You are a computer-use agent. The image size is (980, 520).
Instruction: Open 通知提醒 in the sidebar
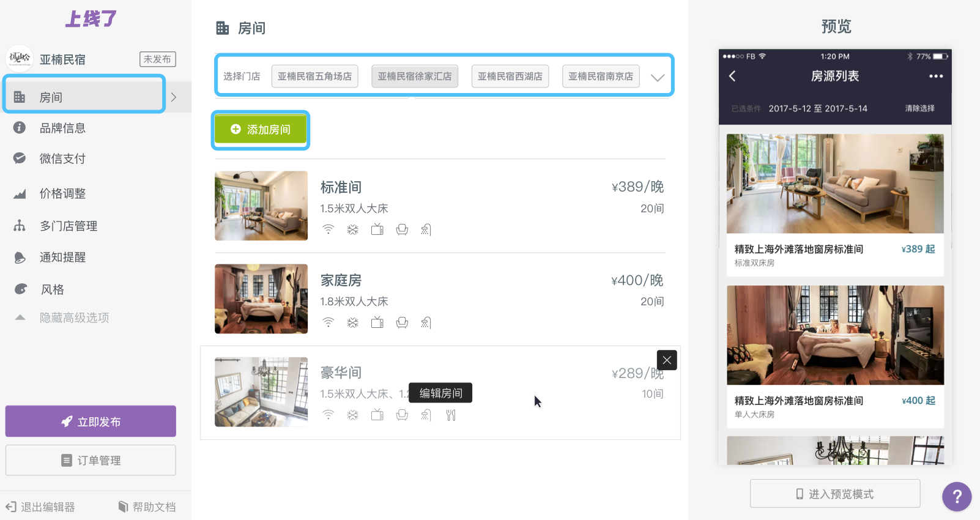[x=62, y=257]
